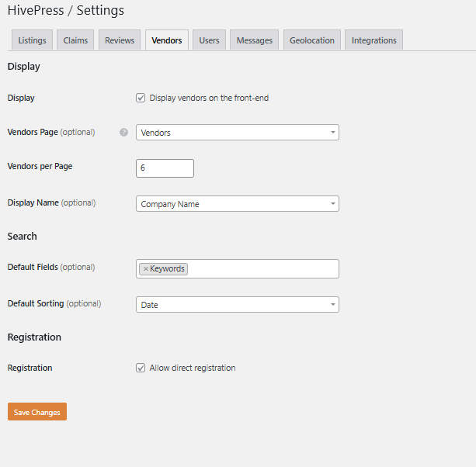Viewport: 476px width, 467px height.
Task: Open the Default Sorting dropdown
Action: click(x=238, y=304)
